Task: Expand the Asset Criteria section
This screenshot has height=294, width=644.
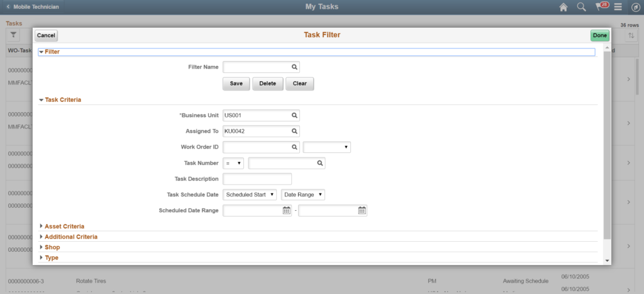Action: click(x=64, y=226)
